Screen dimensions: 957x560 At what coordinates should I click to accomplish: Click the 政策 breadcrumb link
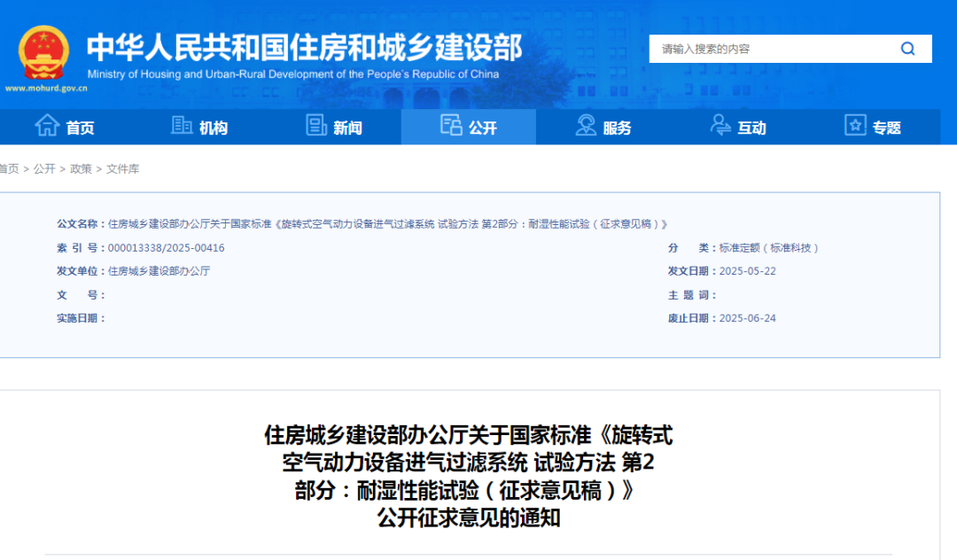click(x=81, y=169)
